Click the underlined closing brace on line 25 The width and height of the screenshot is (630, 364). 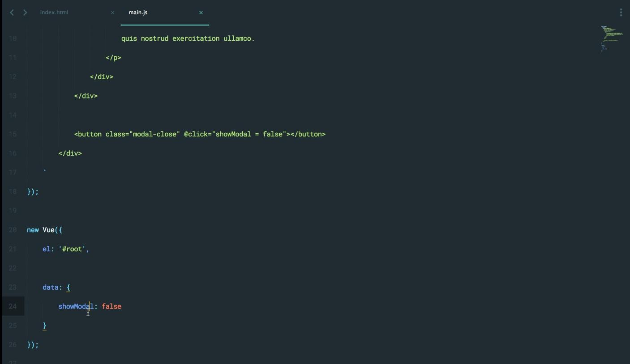pyautogui.click(x=45, y=326)
